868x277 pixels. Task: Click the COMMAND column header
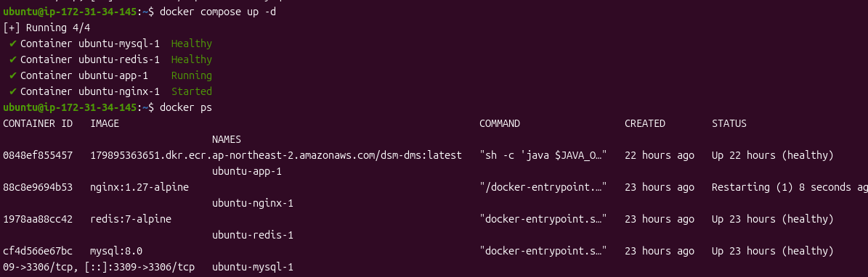[x=500, y=124]
